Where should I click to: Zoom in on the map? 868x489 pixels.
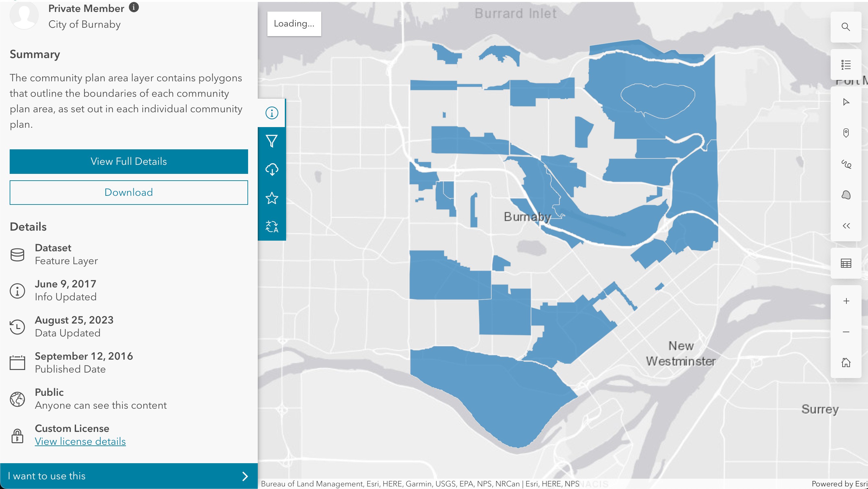pos(845,301)
